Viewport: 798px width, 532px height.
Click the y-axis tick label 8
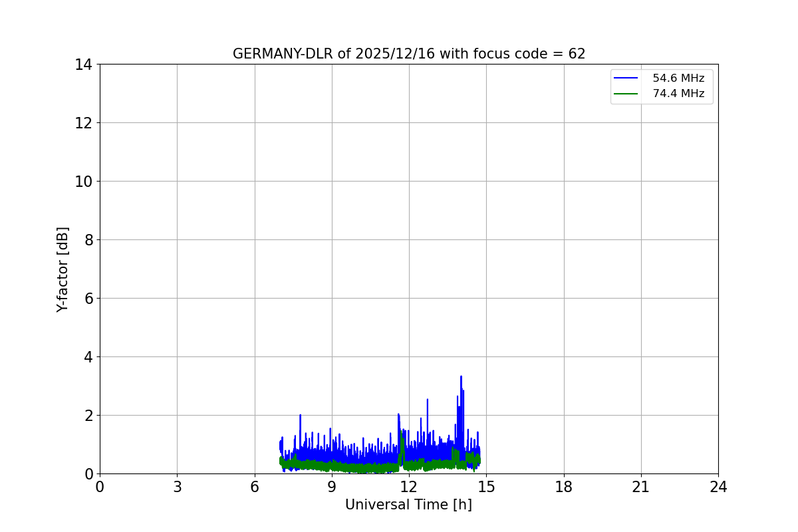click(88, 240)
